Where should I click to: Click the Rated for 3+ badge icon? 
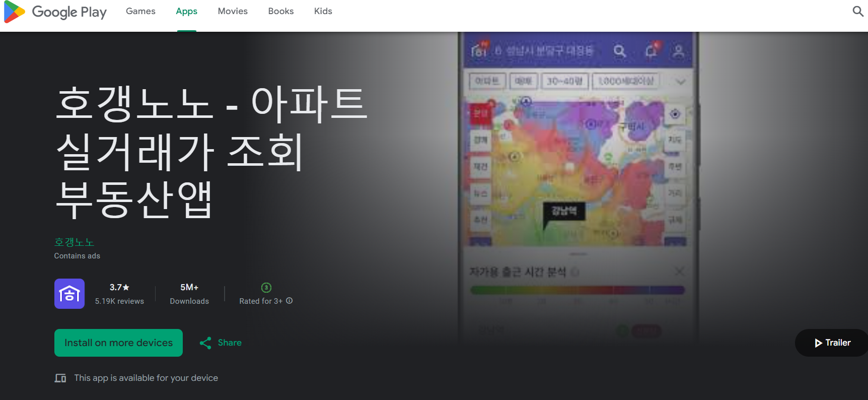tap(266, 288)
